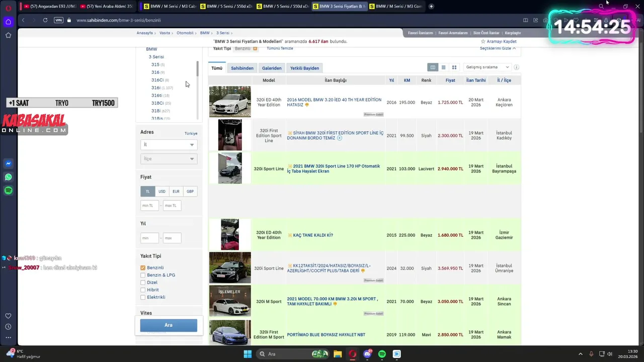Open Opera home workspace icon in sidebar
Screen dimensions: 644x362
click(x=8, y=22)
